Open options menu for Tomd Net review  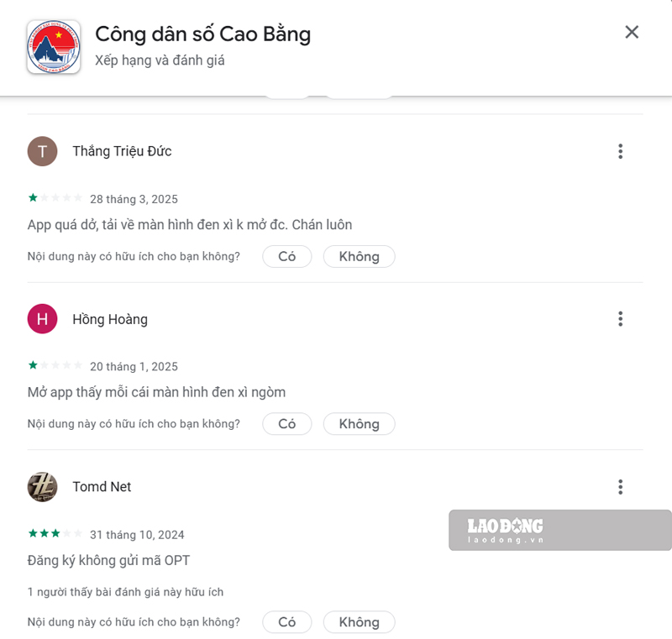(620, 487)
